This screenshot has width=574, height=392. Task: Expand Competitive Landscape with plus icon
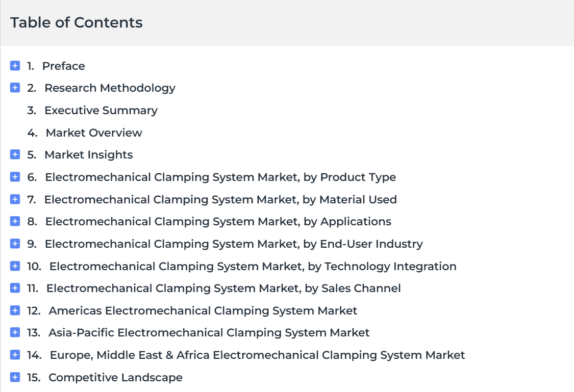(x=15, y=377)
